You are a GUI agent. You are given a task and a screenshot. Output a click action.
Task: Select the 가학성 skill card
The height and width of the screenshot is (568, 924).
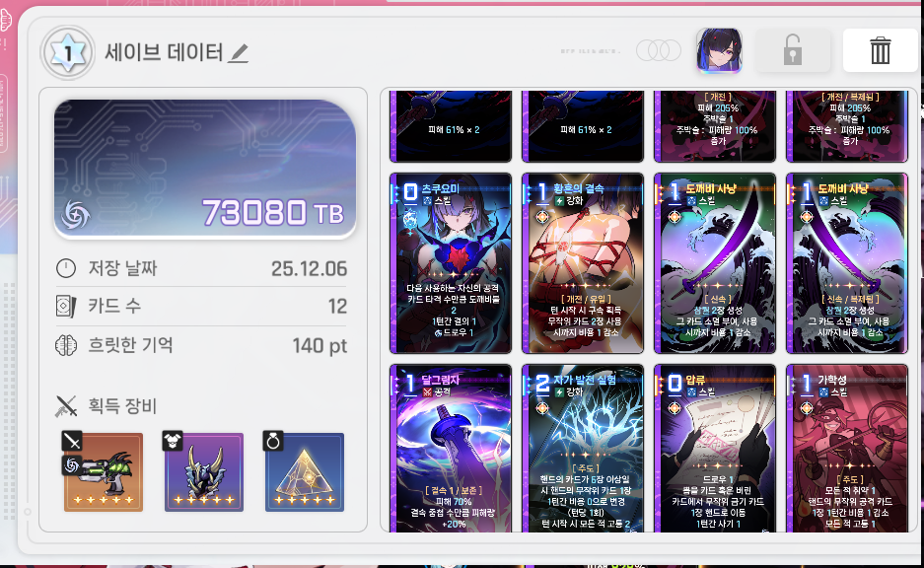pos(847,449)
